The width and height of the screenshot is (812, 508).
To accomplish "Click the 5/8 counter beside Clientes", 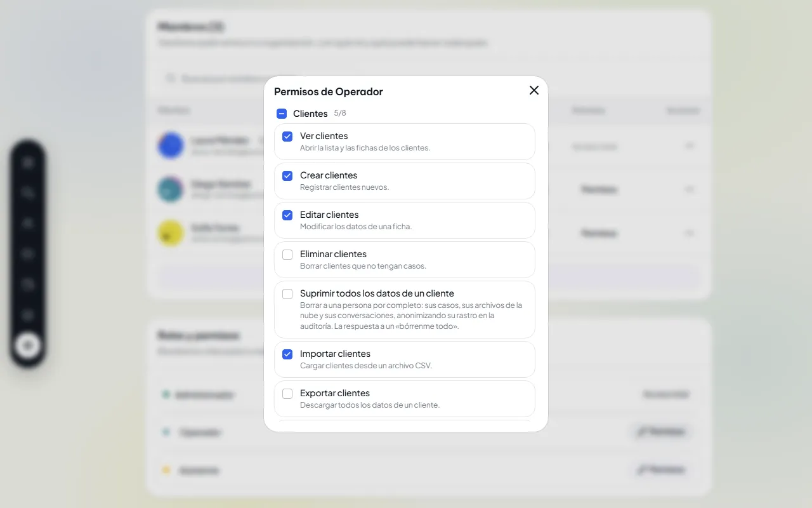I will pos(340,113).
